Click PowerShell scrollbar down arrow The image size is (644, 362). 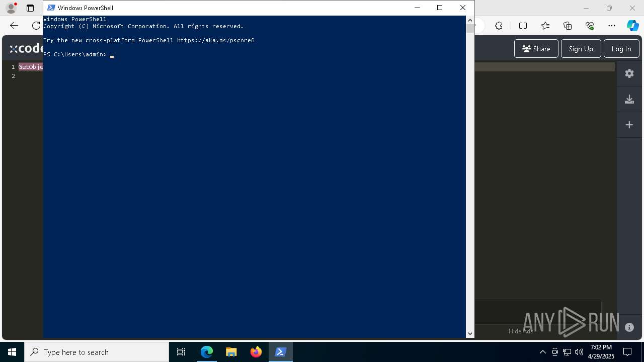click(x=470, y=333)
